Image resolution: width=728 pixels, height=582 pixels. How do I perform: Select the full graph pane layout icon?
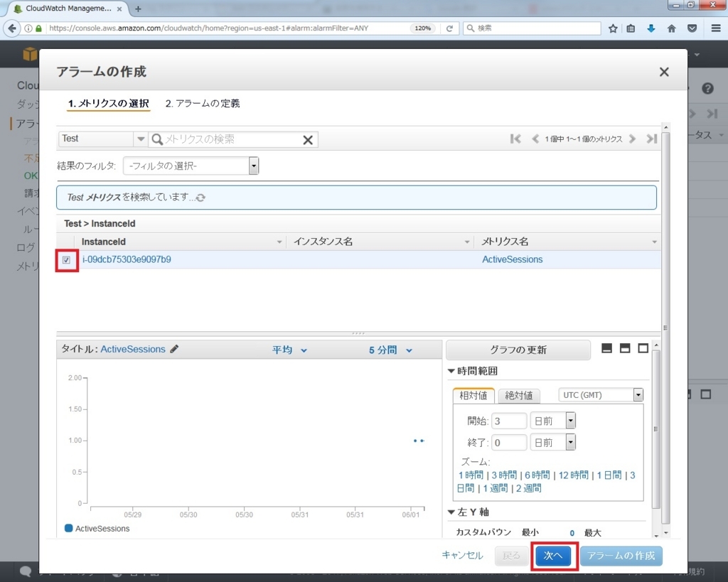pos(643,348)
